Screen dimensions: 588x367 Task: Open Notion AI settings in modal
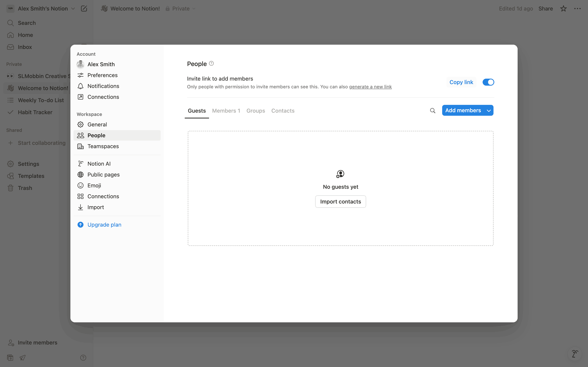tap(99, 164)
